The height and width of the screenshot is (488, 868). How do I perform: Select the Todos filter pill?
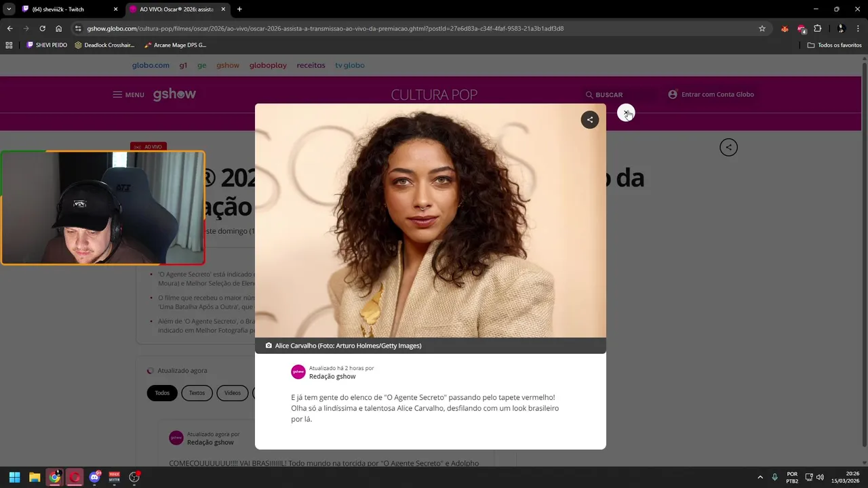162,393
